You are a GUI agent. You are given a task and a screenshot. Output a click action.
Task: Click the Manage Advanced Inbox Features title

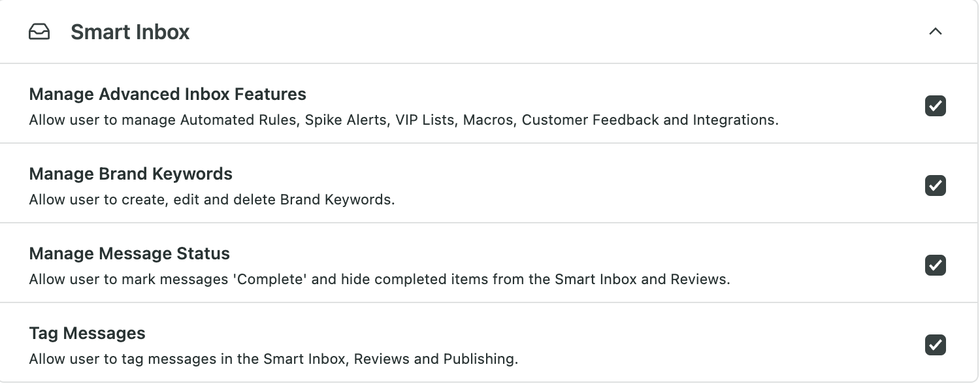click(168, 94)
